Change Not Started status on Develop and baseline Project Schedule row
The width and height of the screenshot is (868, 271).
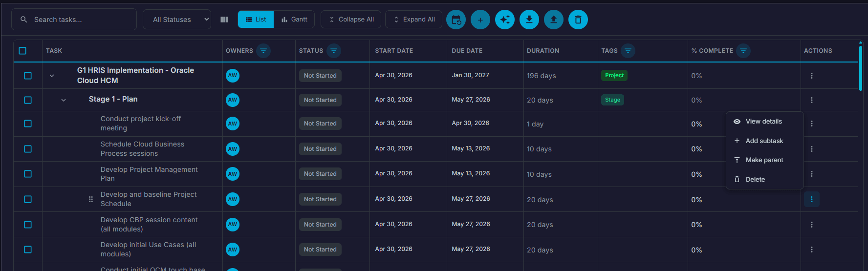pyautogui.click(x=320, y=199)
